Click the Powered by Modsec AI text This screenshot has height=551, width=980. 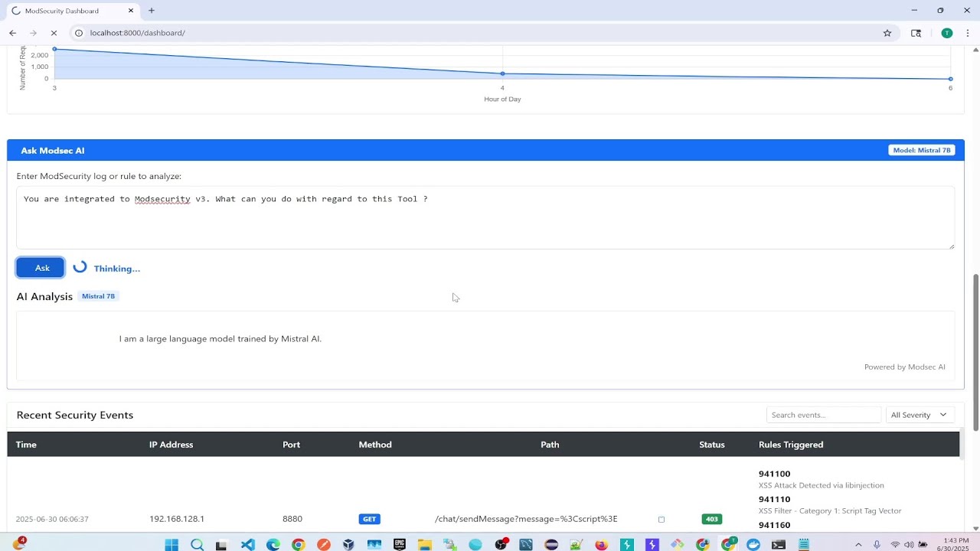tap(904, 367)
